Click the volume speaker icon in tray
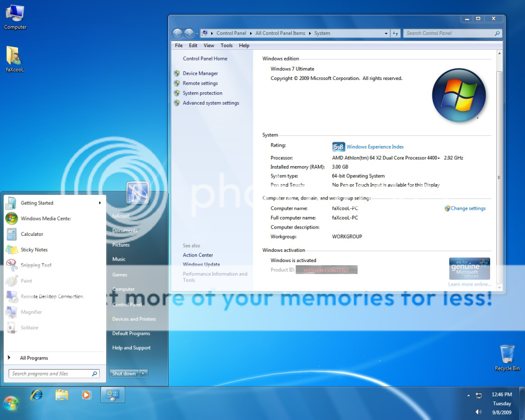The width and height of the screenshot is (525, 420). [x=478, y=412]
